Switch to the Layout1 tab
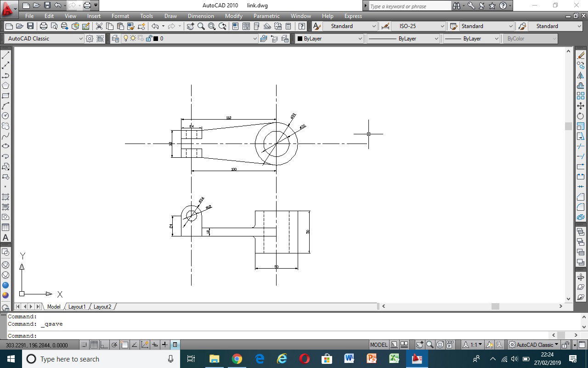 point(77,306)
